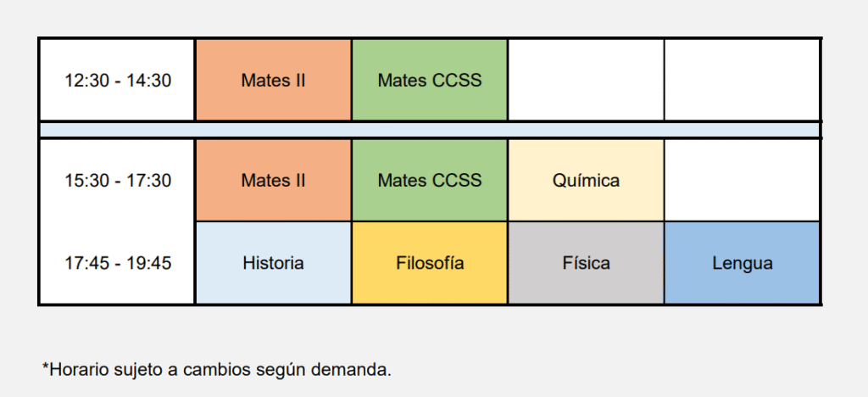868x397 pixels.
Task: Click the Horario sujeto a cambios footnote
Action: [x=217, y=369]
